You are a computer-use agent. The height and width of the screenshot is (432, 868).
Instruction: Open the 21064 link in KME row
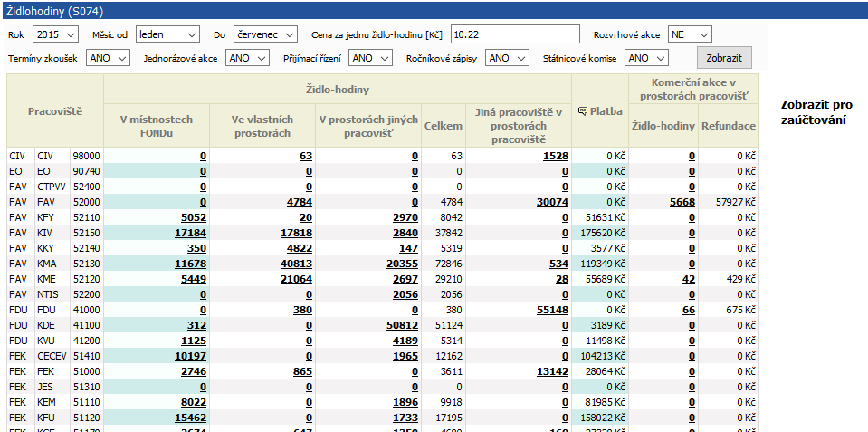(x=296, y=279)
